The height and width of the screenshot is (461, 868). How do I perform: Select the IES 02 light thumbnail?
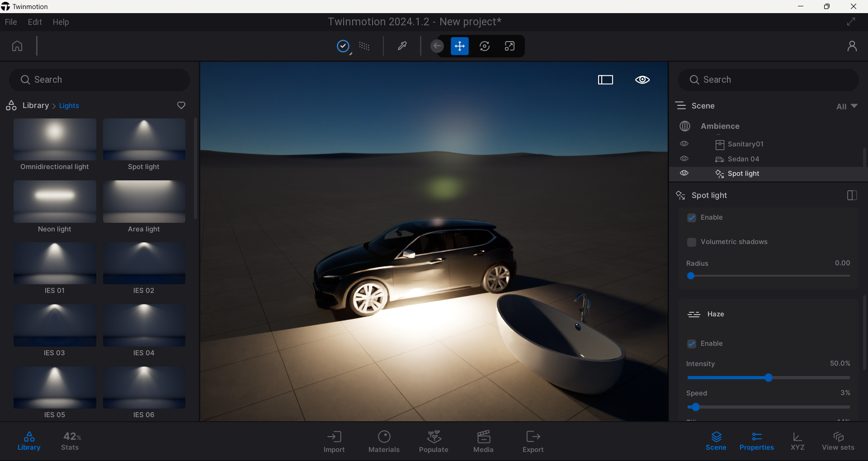144,263
